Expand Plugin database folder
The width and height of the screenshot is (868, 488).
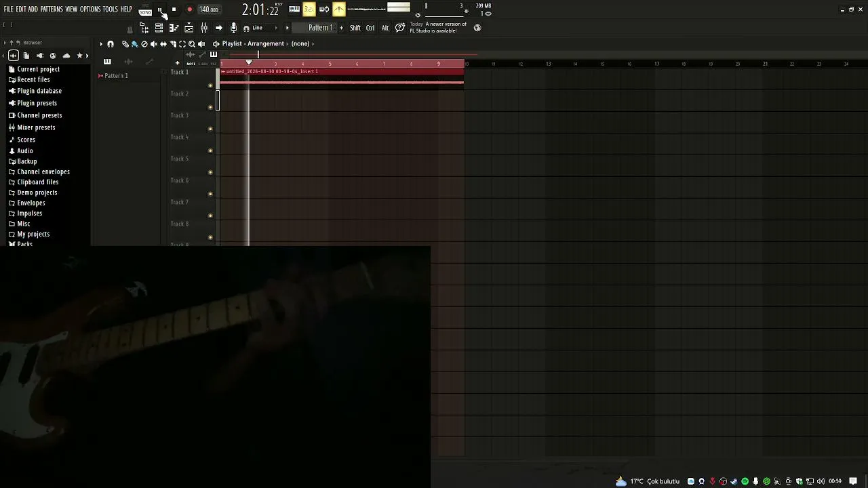(x=39, y=91)
